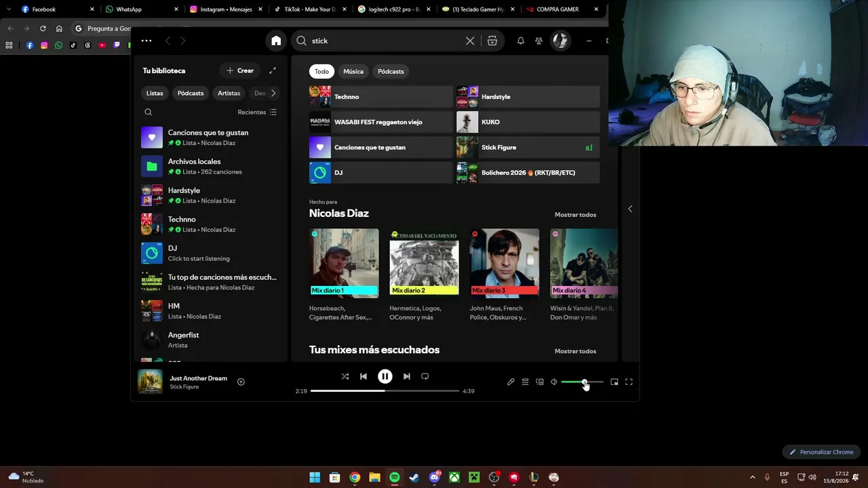
Task: Open the WASABI FEST reggaeton viejo tile
Action: click(380, 122)
